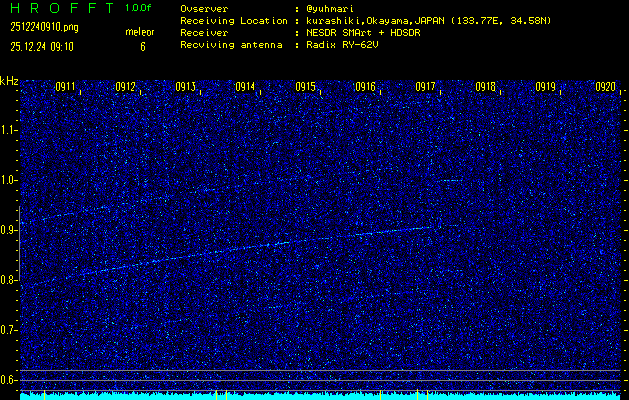
Task: Select the 0.7 kHz frequency label
Action: (x=9, y=329)
